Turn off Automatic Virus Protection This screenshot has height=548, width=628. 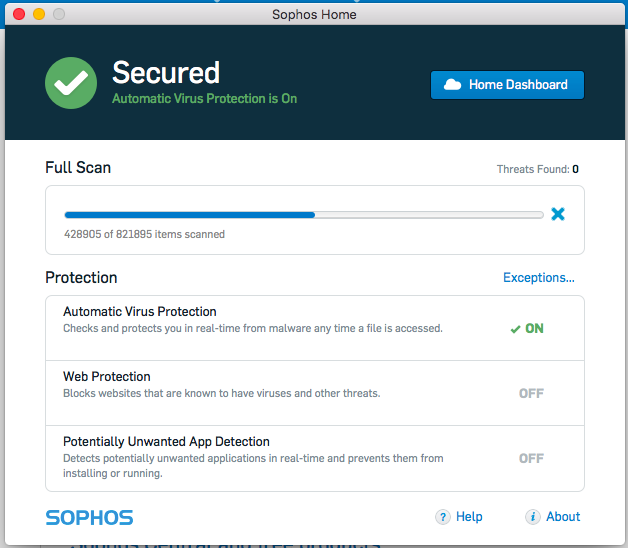coord(527,329)
